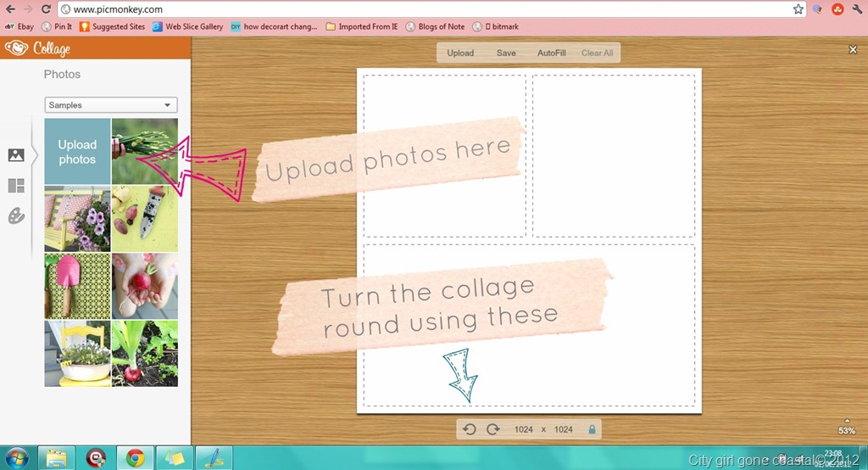
Task: Select the pink trowel sample photo
Action: pos(77,286)
